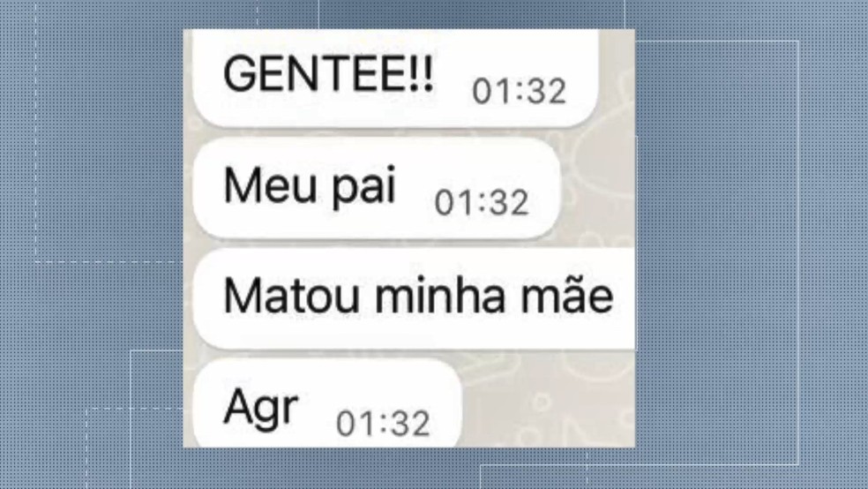The height and width of the screenshot is (489, 868).
Task: Click blue dotted background right of chat
Action: pos(752,244)
